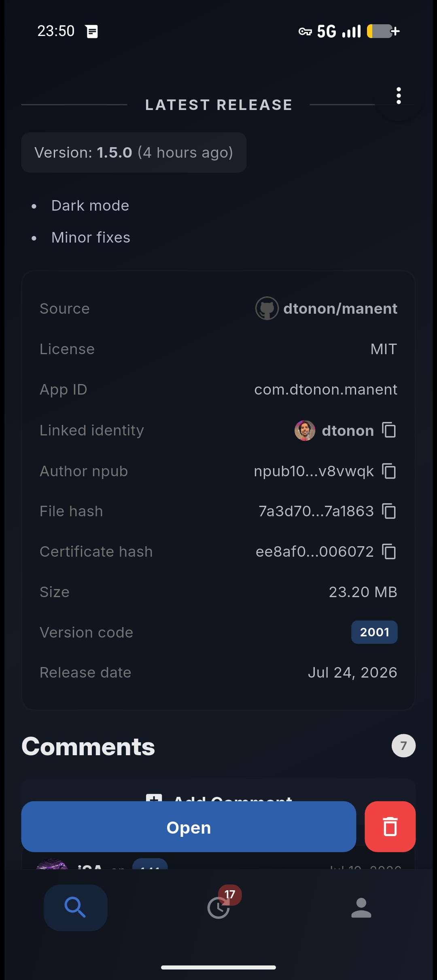Screen dimensions: 437x980
Task: Tap the blue Open button
Action: 189,826
